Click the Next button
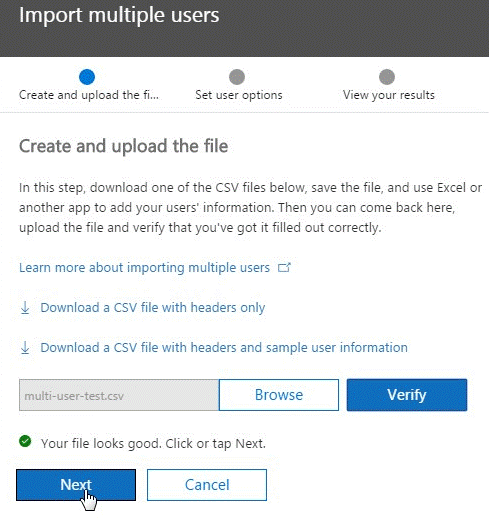The image size is (489, 523). point(76,485)
